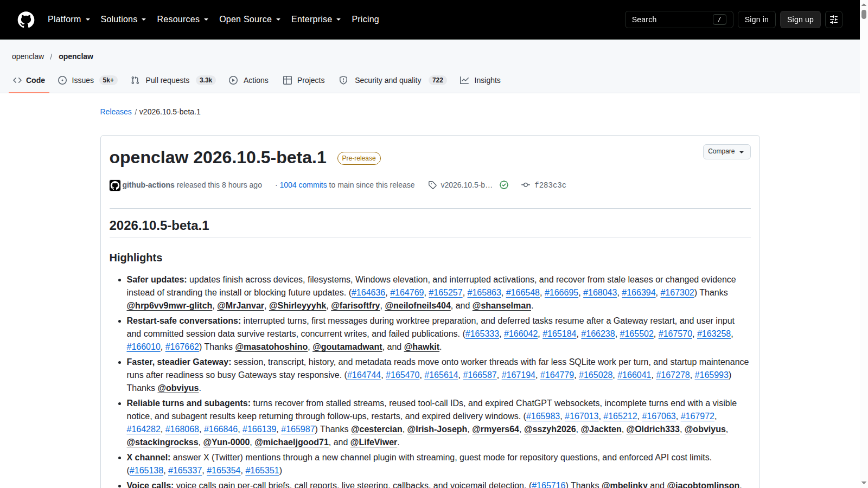
Task: Open the 1004 commits link
Action: (303, 185)
